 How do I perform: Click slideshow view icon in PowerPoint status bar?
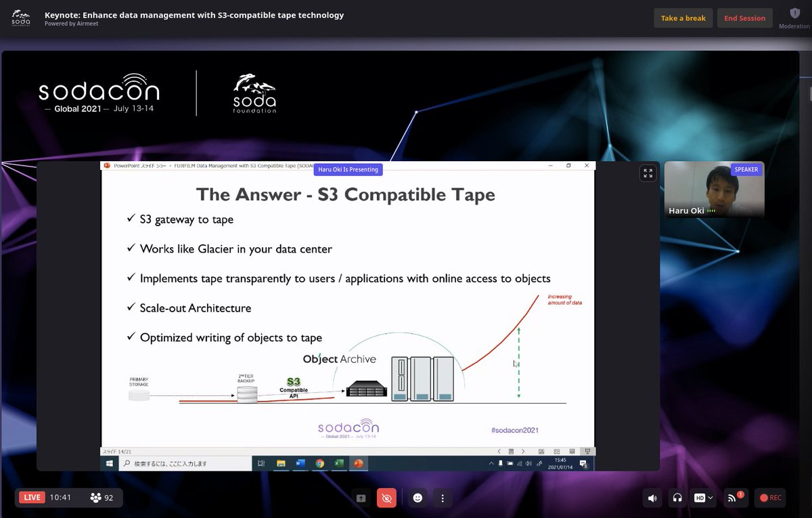point(587,451)
